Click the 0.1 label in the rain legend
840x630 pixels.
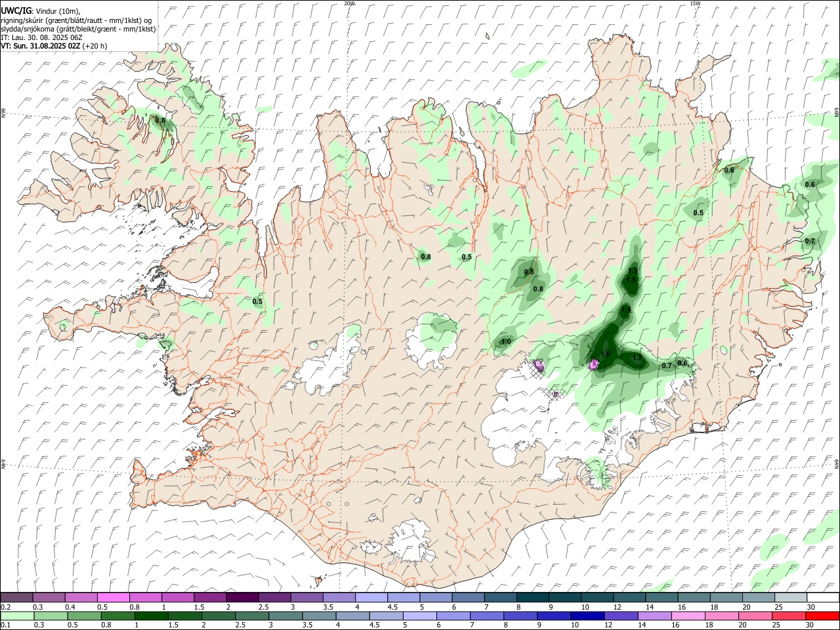click(5, 625)
